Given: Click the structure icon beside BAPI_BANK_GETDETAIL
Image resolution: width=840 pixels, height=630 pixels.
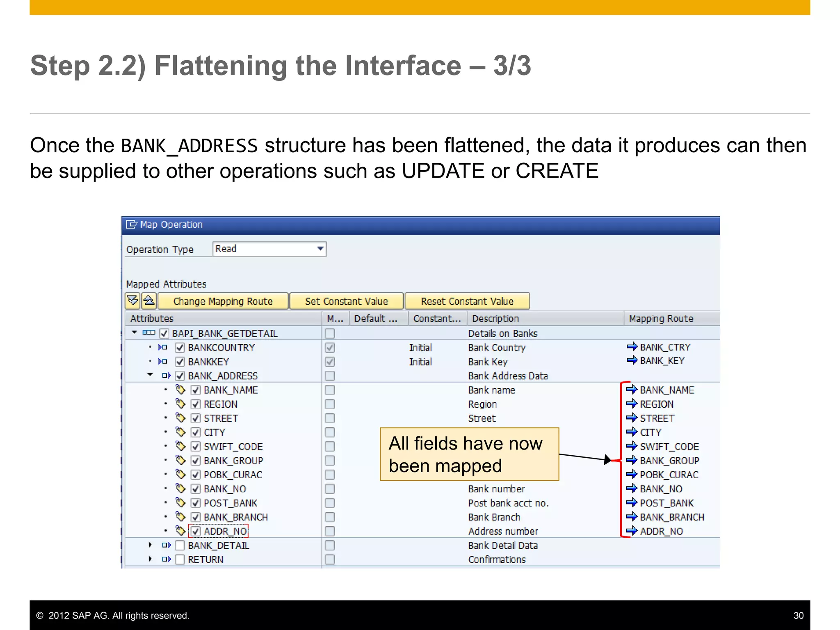Looking at the screenshot, I should [149, 333].
